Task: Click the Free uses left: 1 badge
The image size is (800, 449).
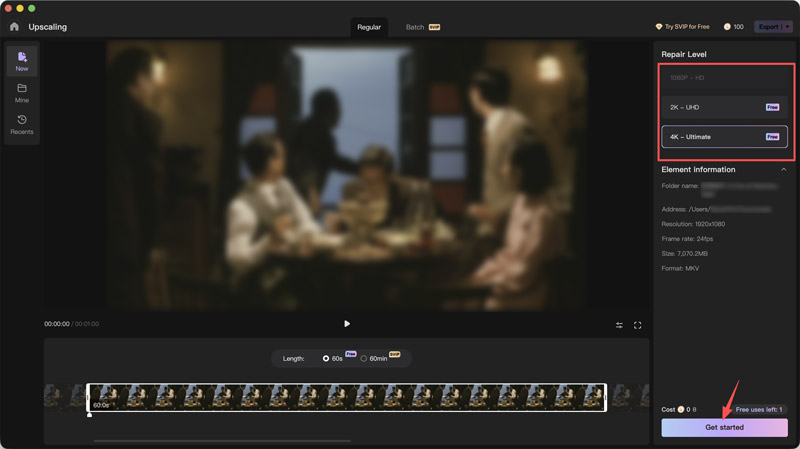Action: (758, 409)
